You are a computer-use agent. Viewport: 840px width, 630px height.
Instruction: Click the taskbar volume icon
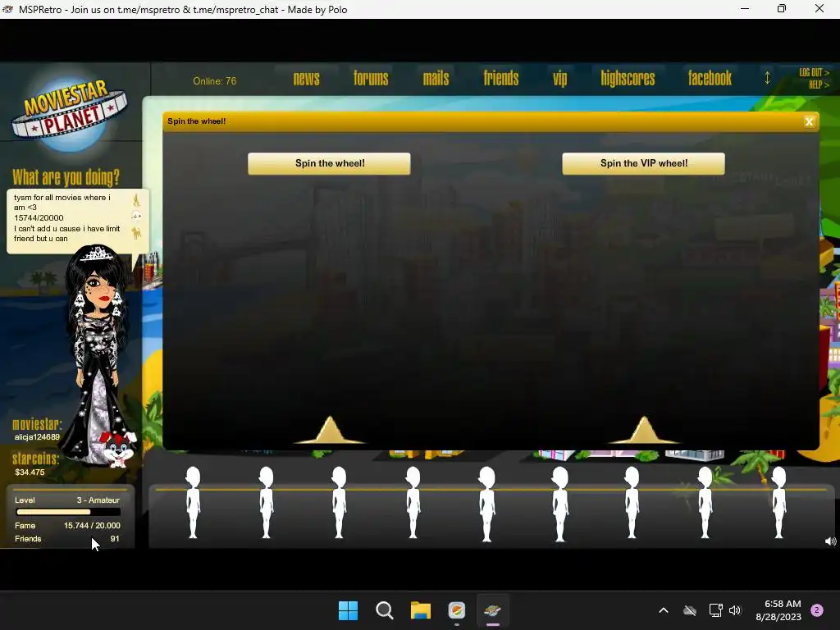pyautogui.click(x=735, y=610)
